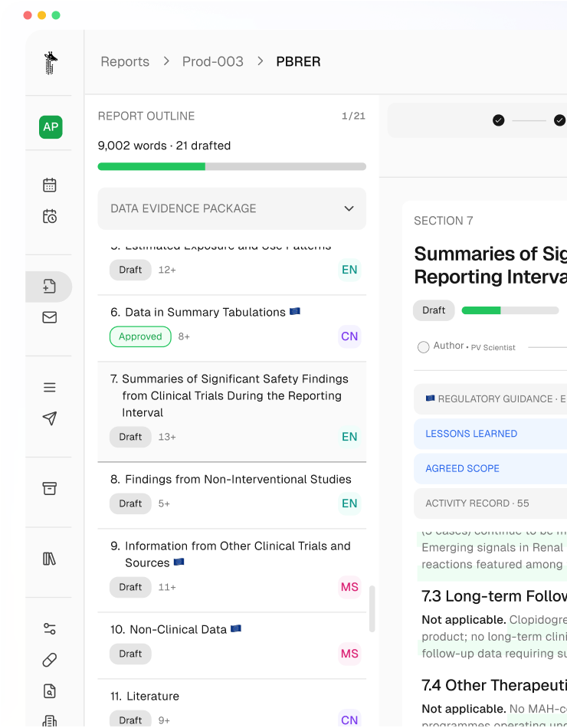Open the sliders settings icon
This screenshot has height=728, width=567.
(x=50, y=628)
